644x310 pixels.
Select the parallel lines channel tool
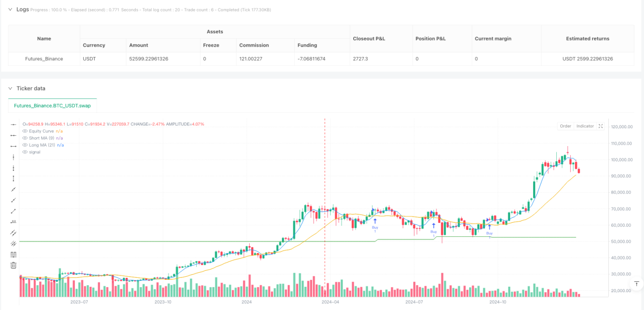13,232
